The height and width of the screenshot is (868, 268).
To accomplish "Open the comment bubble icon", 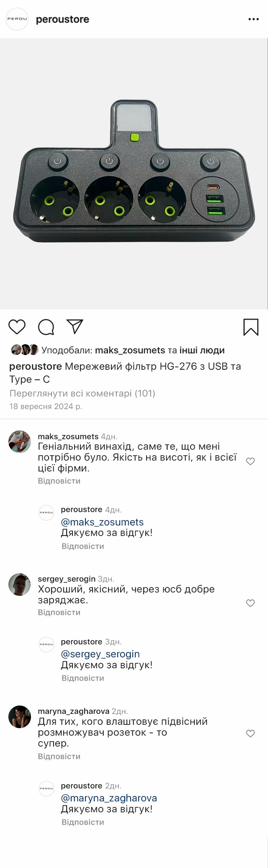I will click(46, 327).
